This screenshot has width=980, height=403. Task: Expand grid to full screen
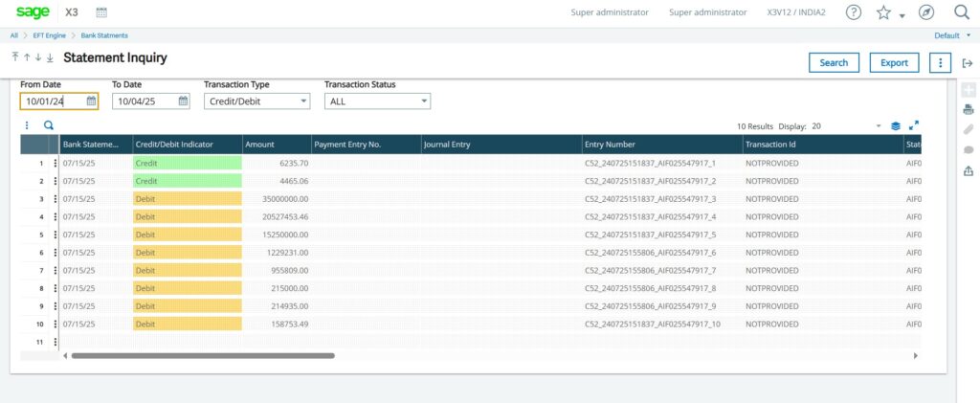pyautogui.click(x=914, y=125)
